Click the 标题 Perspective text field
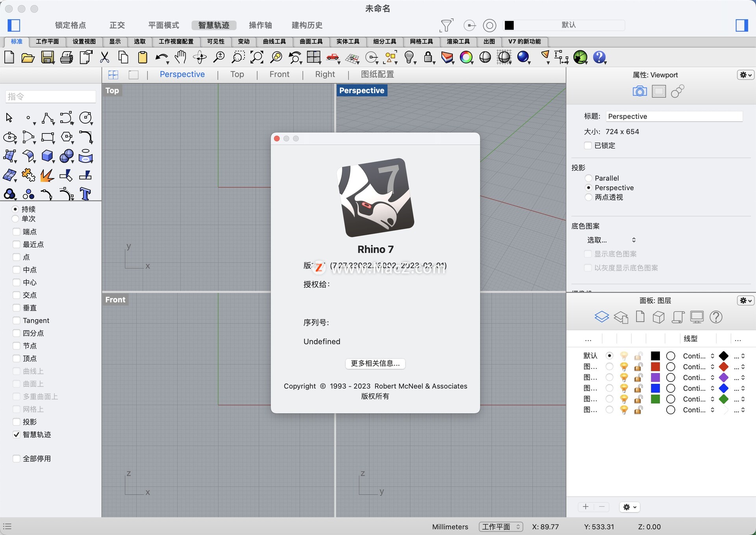The image size is (756, 535). pos(674,116)
